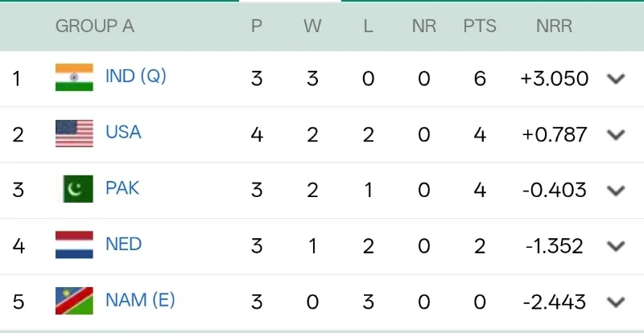Click the NRR column header
644x333 pixels.
tap(554, 26)
